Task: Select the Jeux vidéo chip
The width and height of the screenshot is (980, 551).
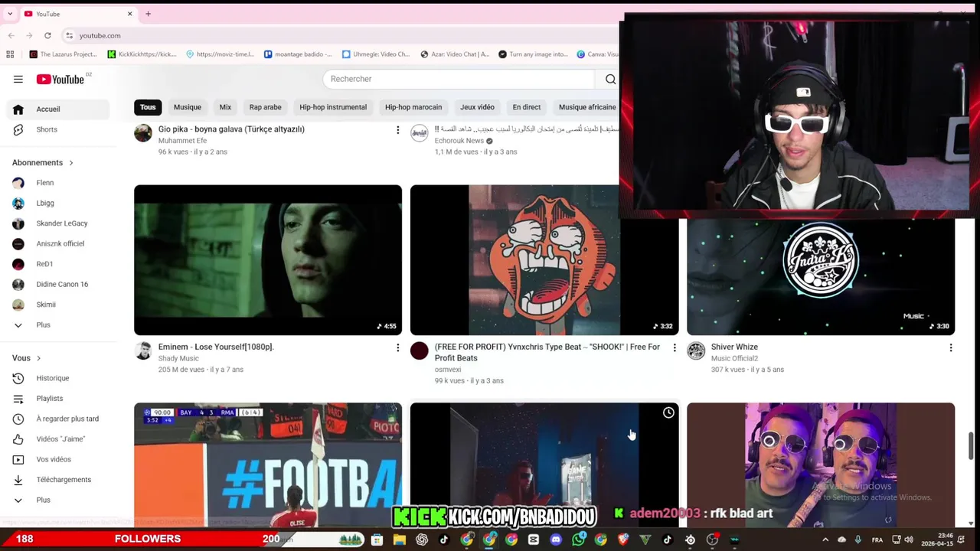Action: 477,107
